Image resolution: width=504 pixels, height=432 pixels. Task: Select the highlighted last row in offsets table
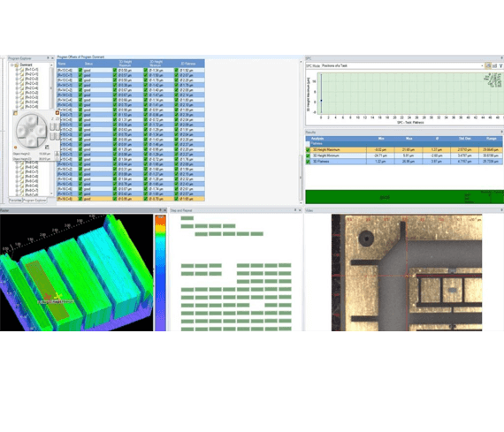tap(131, 199)
